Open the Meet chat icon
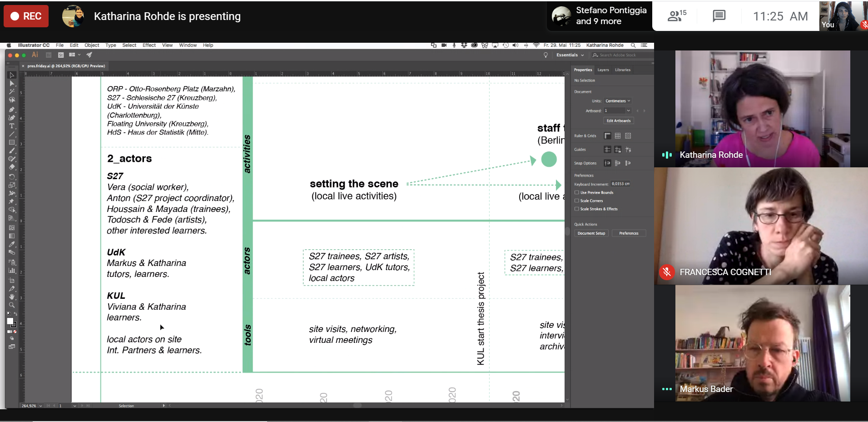The height and width of the screenshot is (422, 868). 719,16
